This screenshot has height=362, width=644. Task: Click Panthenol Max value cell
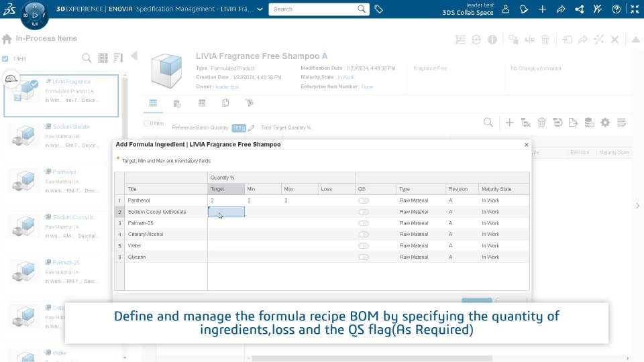[x=300, y=200]
